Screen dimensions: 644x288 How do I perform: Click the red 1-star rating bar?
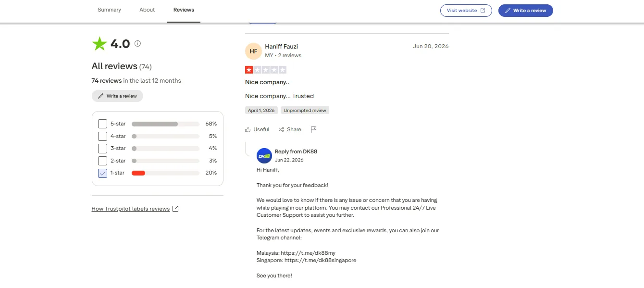point(165,173)
